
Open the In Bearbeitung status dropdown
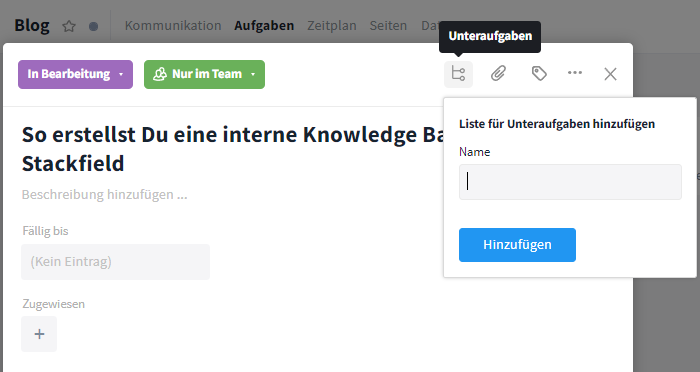(x=75, y=74)
